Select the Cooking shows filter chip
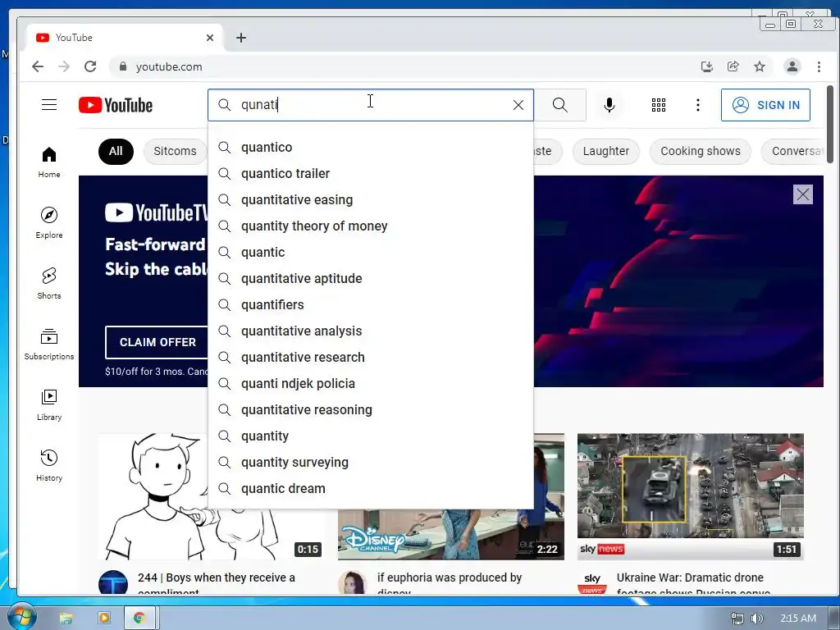 (701, 151)
